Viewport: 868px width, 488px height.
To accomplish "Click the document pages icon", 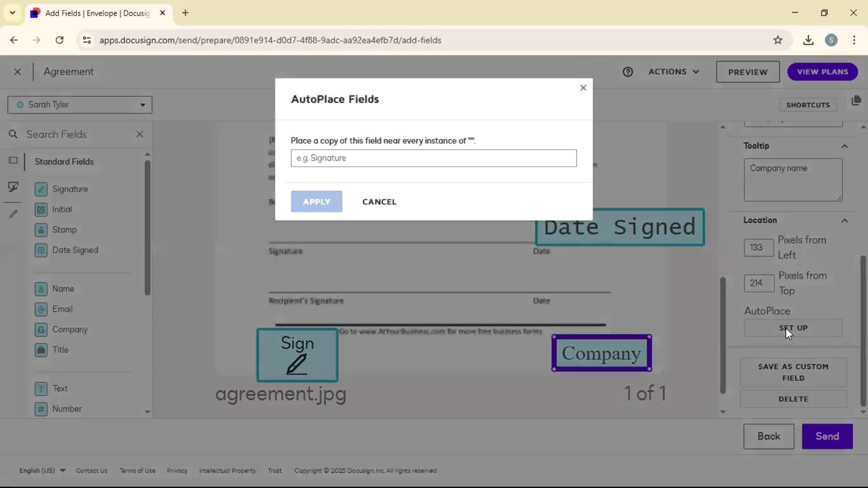I will pyautogui.click(x=856, y=101).
